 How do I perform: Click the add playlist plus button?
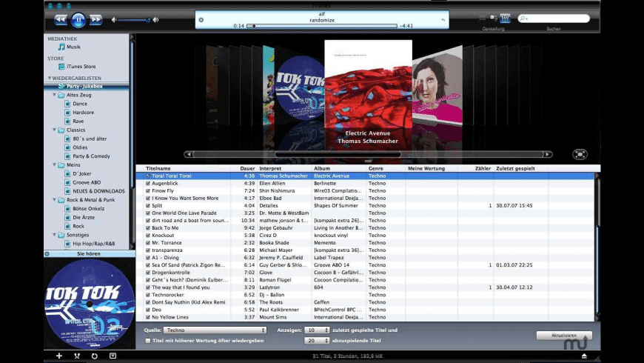pyautogui.click(x=59, y=356)
